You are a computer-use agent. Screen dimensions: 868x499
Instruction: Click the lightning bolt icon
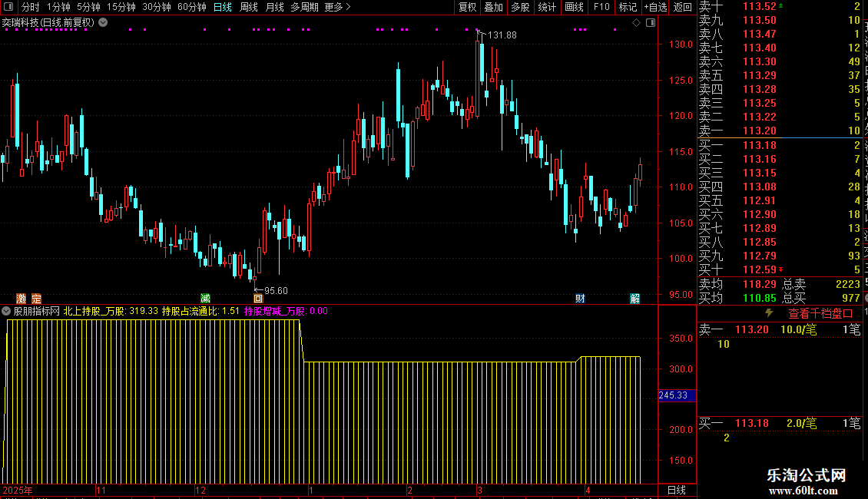point(769,313)
